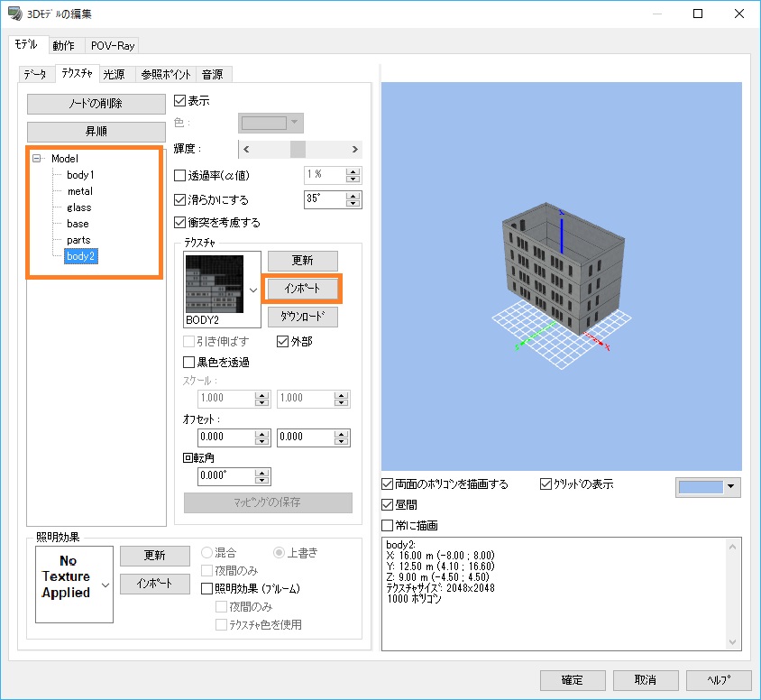Click the BODY2 texture thumbnail
Viewport: 761px width, 700px height.
click(215, 284)
